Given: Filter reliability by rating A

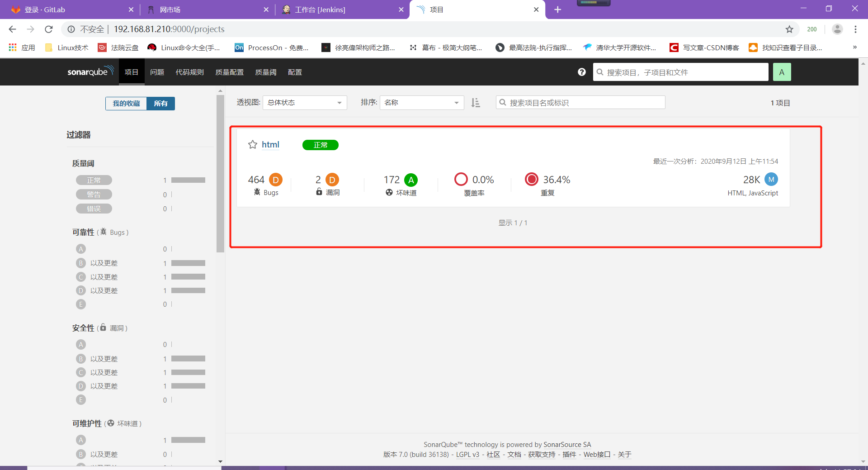Looking at the screenshot, I should click(x=81, y=249).
